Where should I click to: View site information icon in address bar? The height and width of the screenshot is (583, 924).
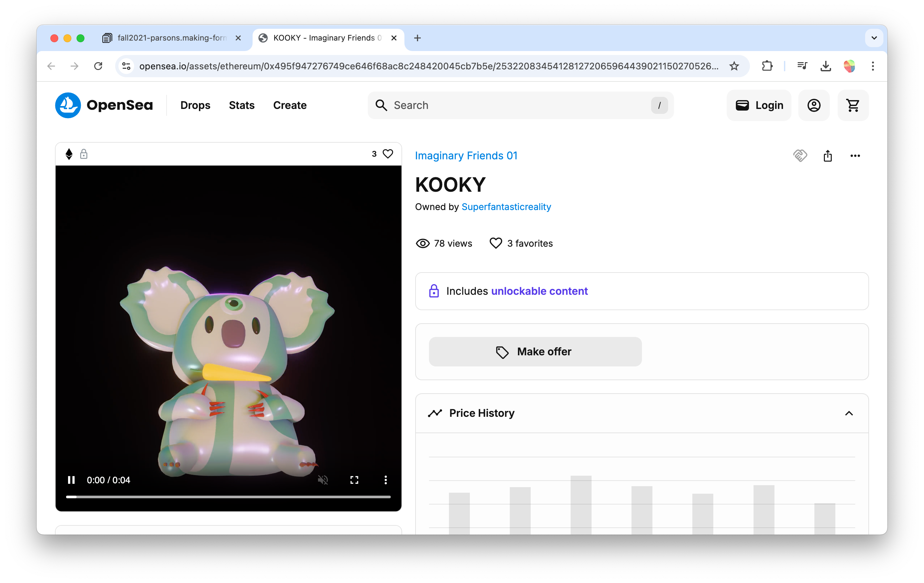coord(126,66)
